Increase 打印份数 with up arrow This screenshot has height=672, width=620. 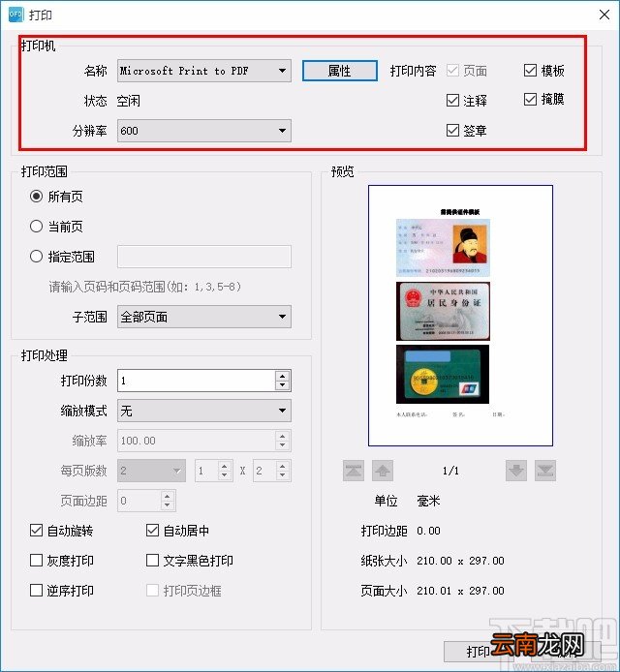click(282, 376)
